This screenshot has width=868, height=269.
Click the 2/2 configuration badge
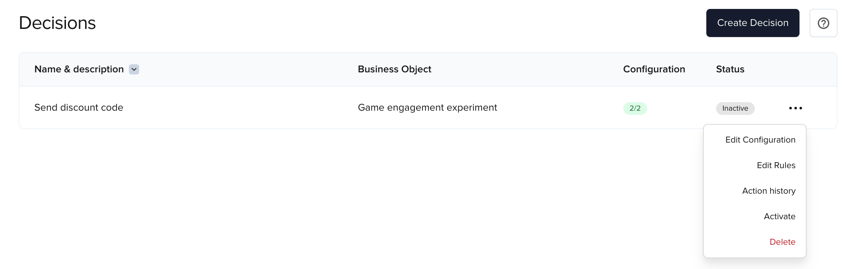[x=635, y=108]
